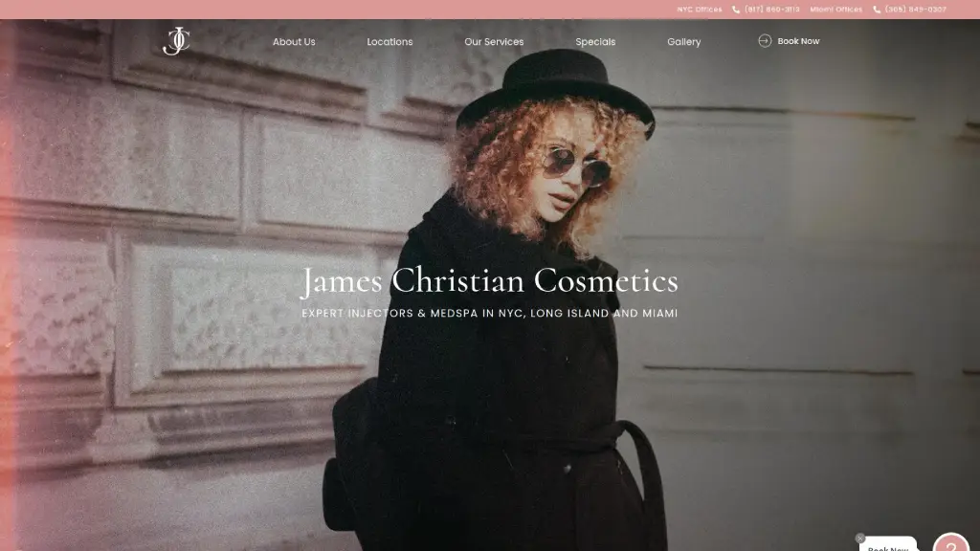This screenshot has width=980, height=551.
Task: Click the circled arrow icon beside Book Now
Action: [765, 40]
